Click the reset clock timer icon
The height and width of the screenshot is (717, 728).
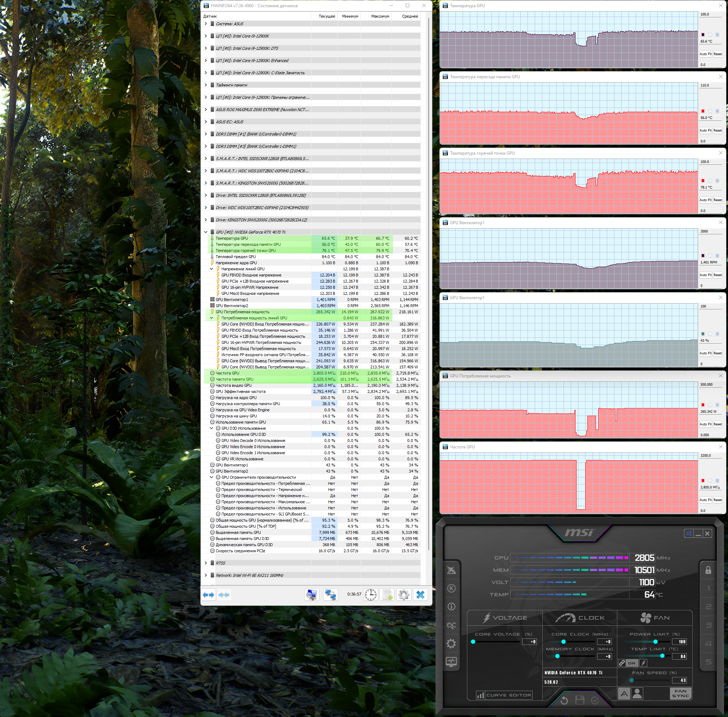coord(371,595)
